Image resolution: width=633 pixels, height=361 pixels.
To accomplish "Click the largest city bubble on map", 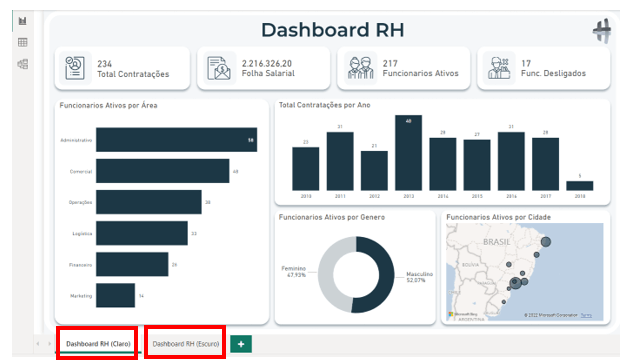I will 515,283.
